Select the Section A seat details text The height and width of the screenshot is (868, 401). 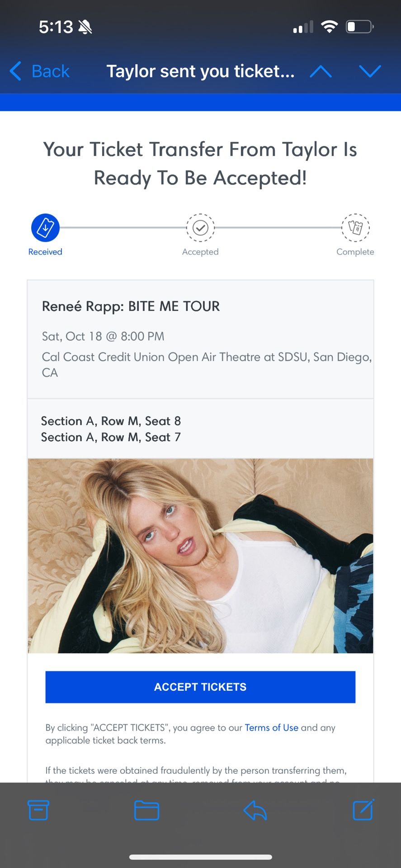click(111, 429)
